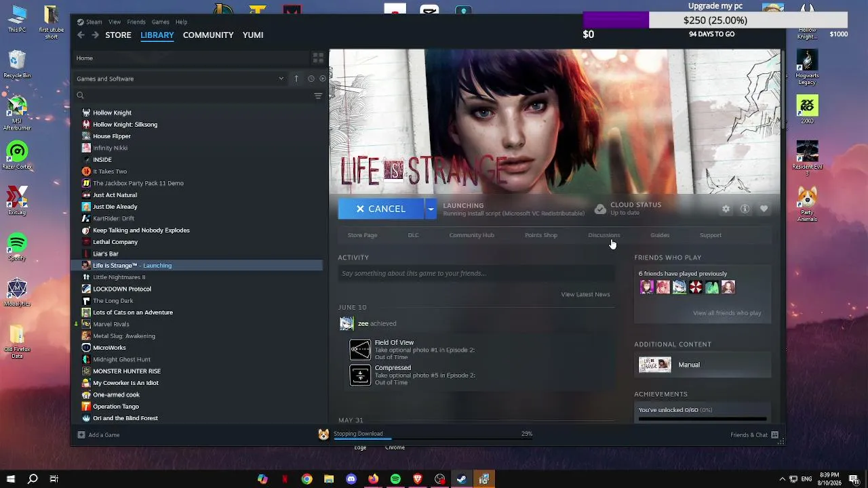Open the Friends & Chat icon
The width and height of the screenshot is (868, 488).
774,435
